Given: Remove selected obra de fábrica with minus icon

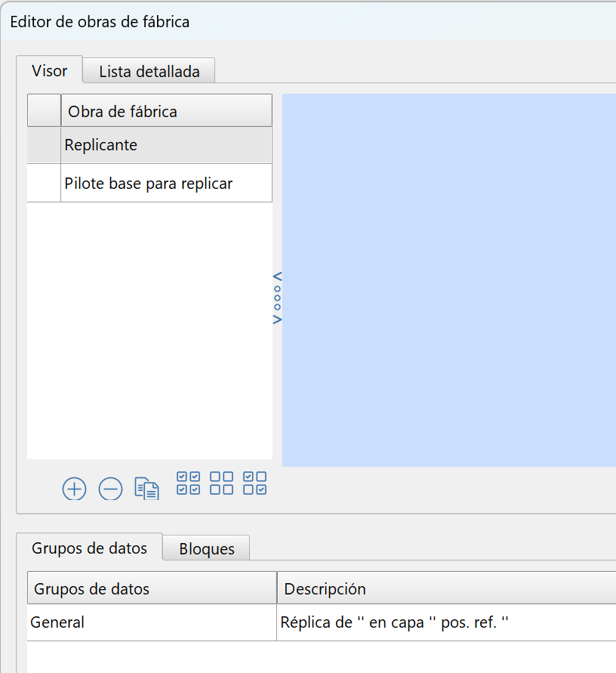Looking at the screenshot, I should 110,489.
